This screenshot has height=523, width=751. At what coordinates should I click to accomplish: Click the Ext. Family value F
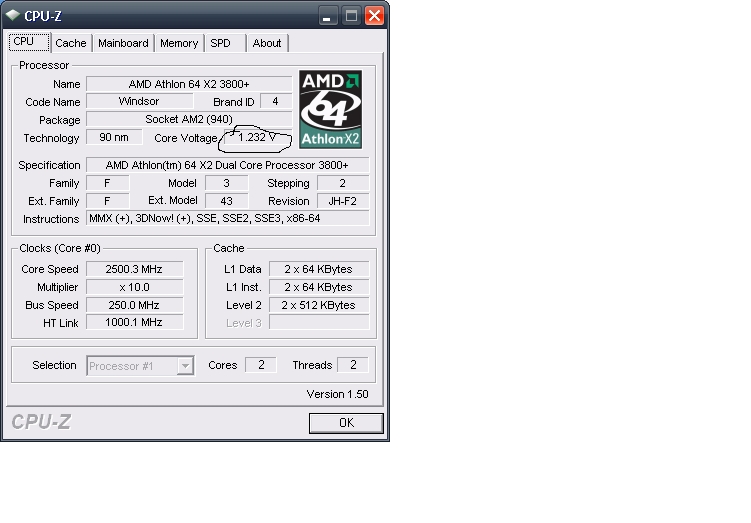(107, 201)
